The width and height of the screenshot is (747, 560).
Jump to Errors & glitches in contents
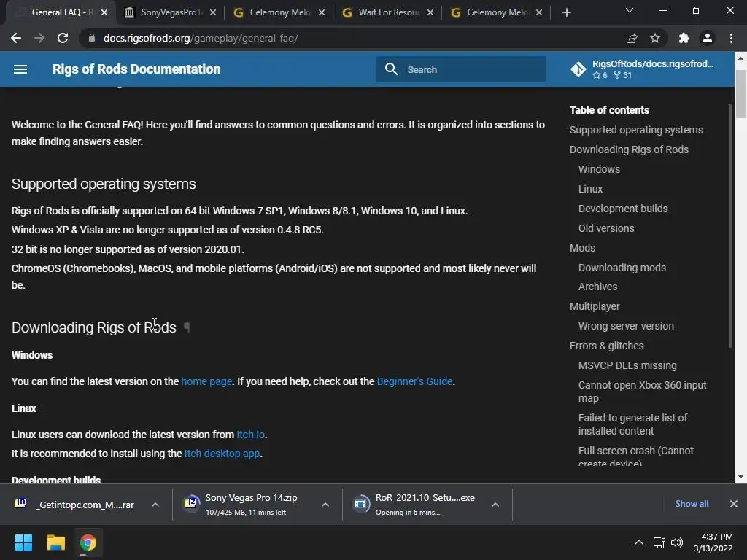(606, 346)
